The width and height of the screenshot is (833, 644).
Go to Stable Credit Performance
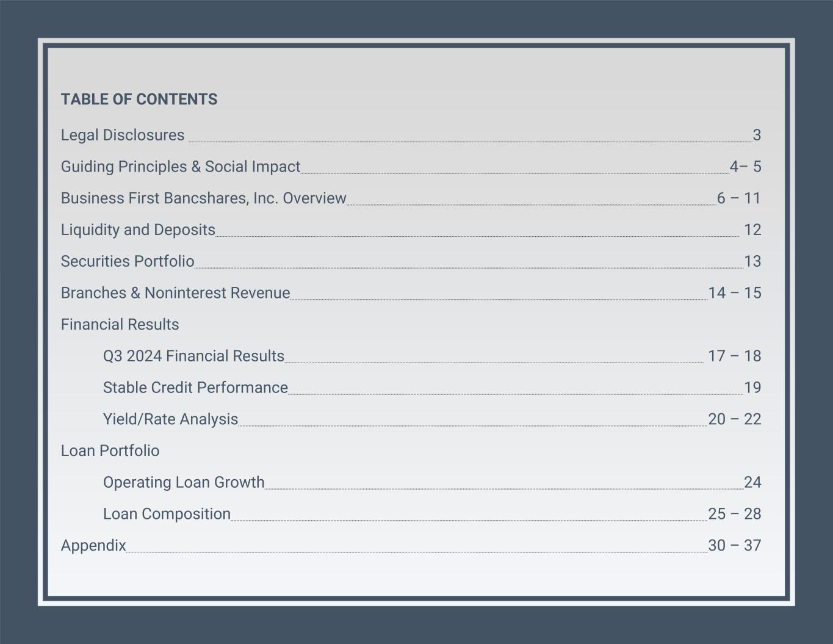tap(195, 388)
